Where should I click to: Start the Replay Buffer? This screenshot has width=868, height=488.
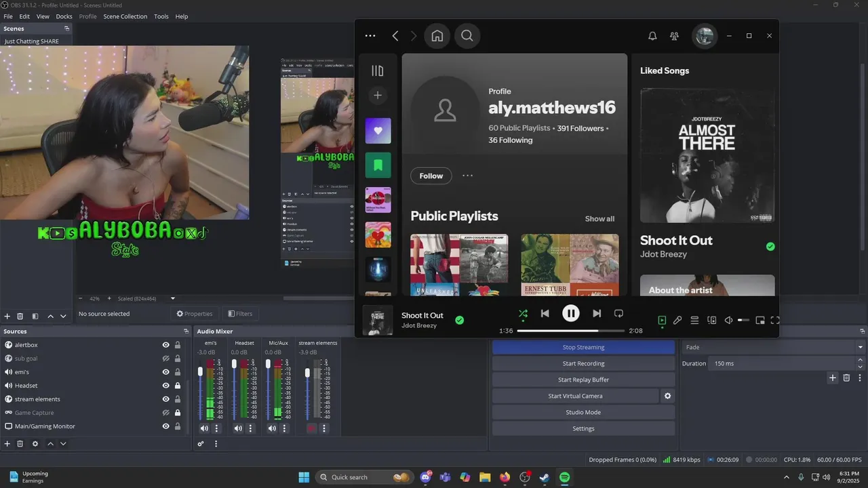click(583, 380)
